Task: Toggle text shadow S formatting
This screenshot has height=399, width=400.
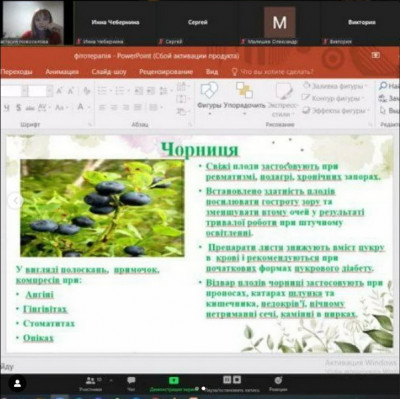Action: [x=19, y=108]
